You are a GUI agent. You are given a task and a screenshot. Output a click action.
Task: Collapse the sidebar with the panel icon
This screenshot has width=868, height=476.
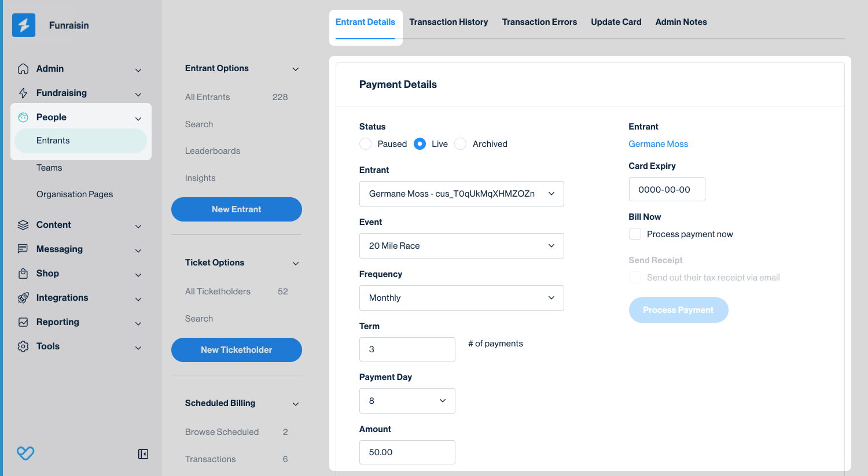pyautogui.click(x=143, y=454)
